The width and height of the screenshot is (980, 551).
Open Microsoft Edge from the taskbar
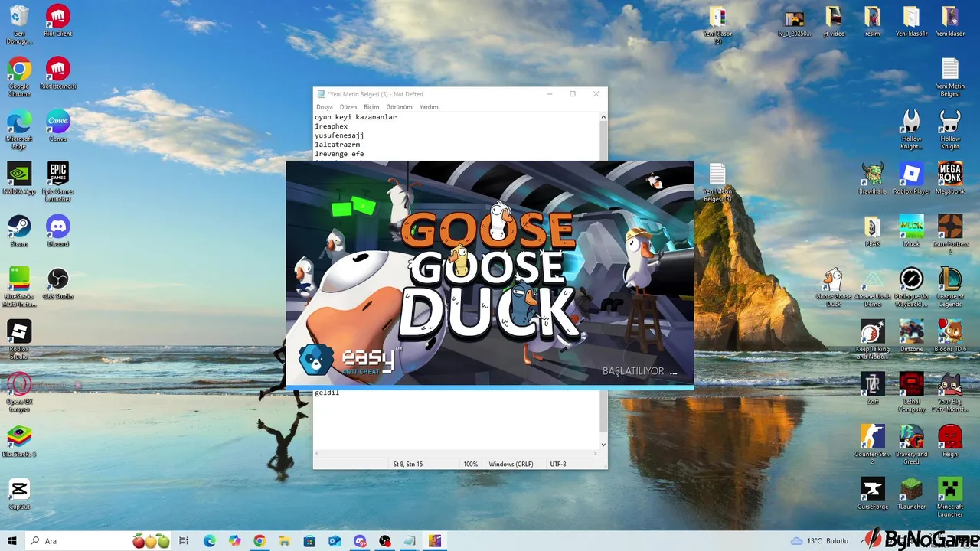[209, 541]
